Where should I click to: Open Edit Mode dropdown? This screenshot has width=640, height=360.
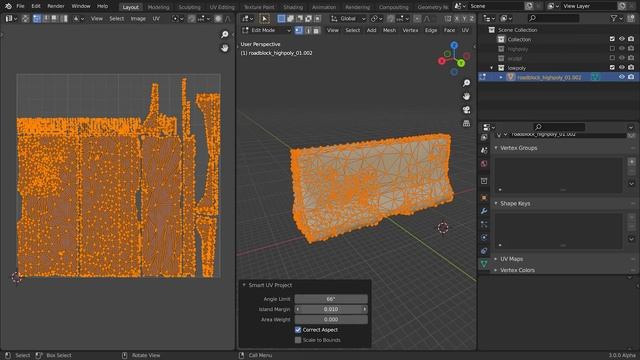click(266, 30)
